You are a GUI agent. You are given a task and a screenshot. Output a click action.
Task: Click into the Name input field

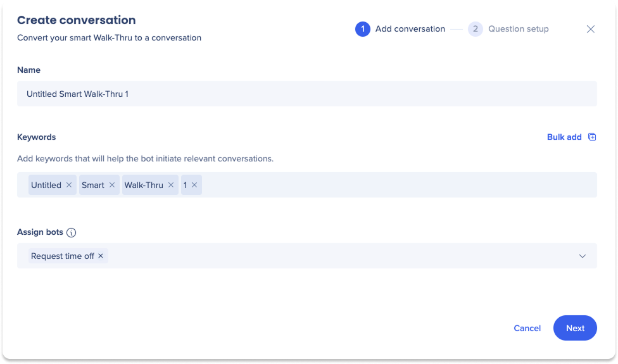(306, 94)
